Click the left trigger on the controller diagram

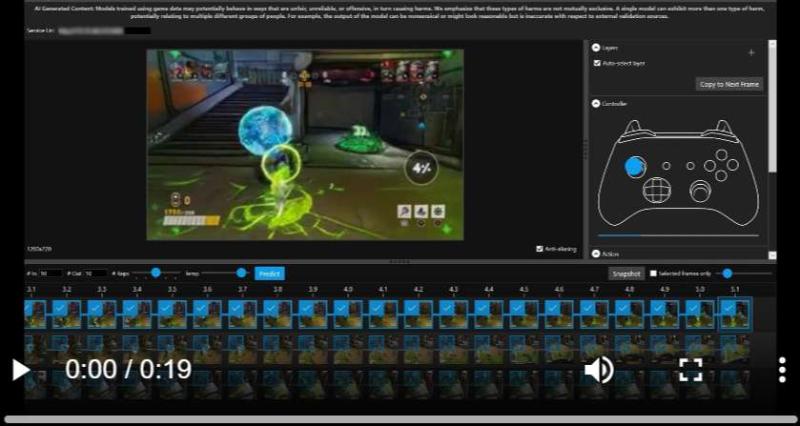[x=633, y=128]
